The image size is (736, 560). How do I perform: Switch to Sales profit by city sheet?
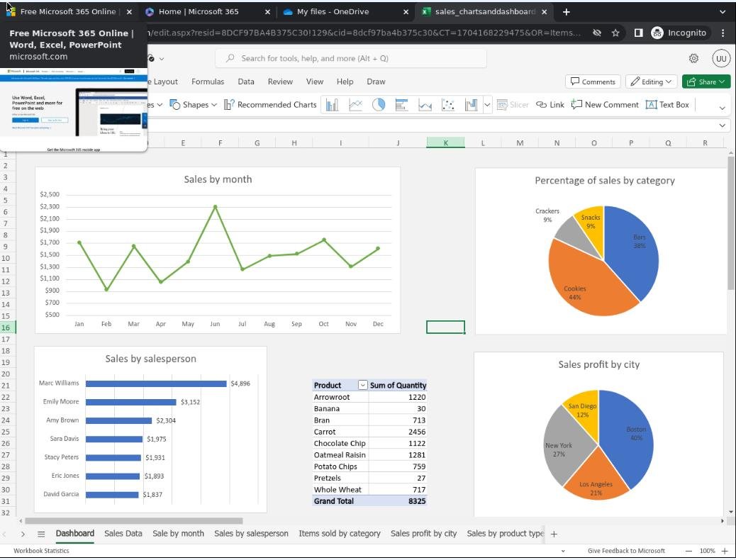pos(423,533)
